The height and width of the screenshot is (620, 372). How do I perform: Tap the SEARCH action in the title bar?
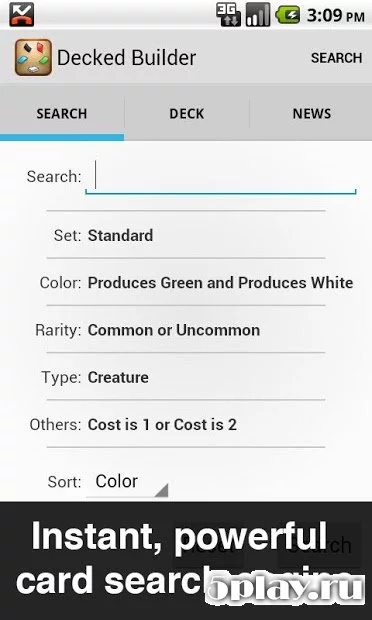[336, 58]
